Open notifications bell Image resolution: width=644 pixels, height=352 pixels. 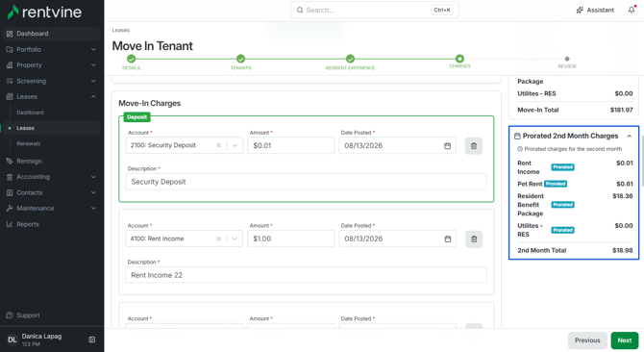point(632,10)
